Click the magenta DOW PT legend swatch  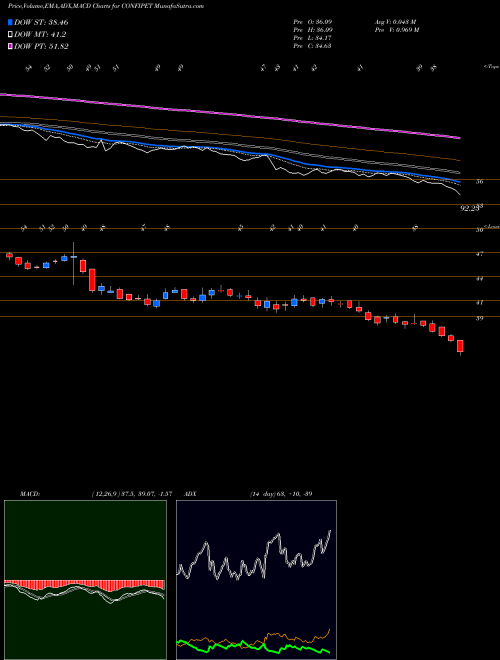pyautogui.click(x=11, y=46)
